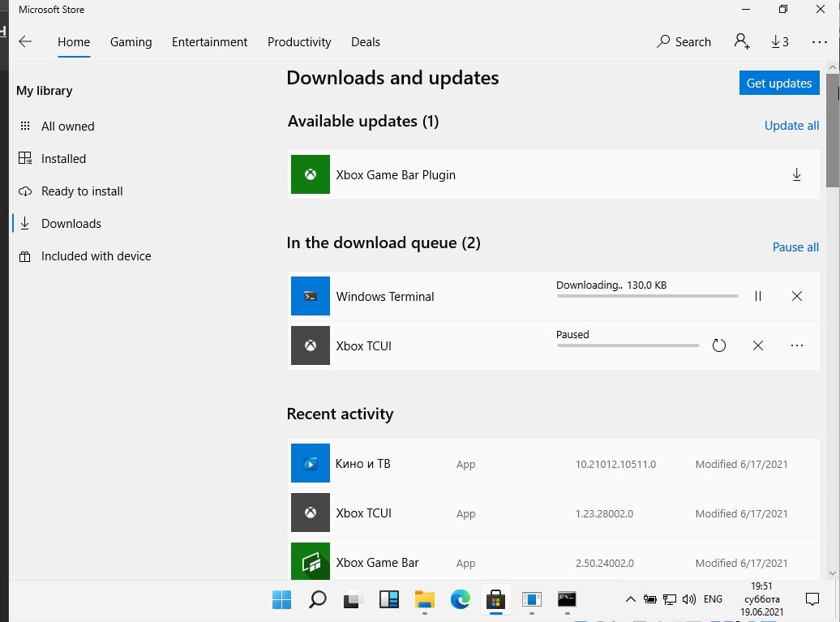Open File Explorer from the taskbar
840x622 pixels.
424,599
